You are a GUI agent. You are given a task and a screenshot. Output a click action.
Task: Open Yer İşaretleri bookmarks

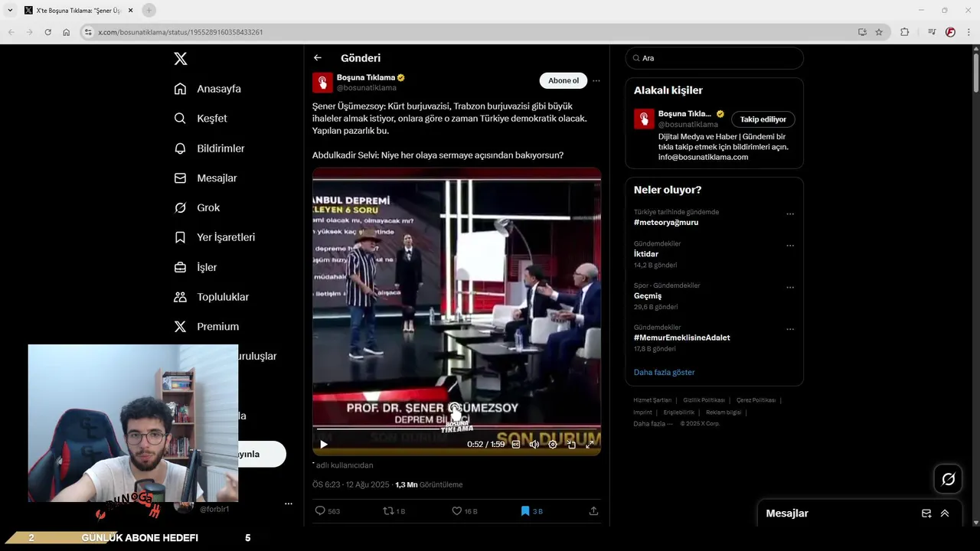pos(214,237)
